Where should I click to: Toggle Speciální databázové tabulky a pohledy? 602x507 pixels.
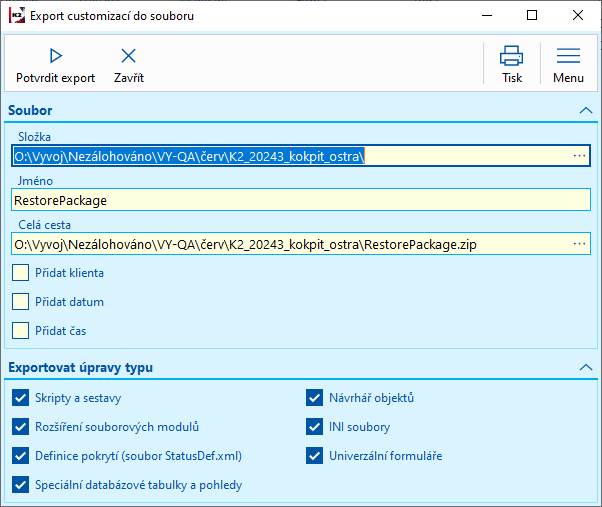tap(21, 485)
